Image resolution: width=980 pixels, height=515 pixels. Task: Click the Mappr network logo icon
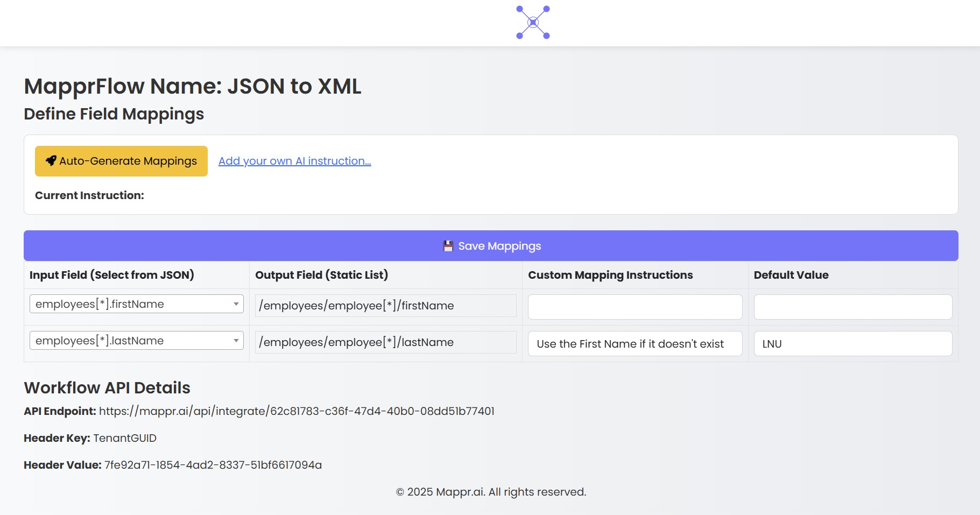[533, 23]
